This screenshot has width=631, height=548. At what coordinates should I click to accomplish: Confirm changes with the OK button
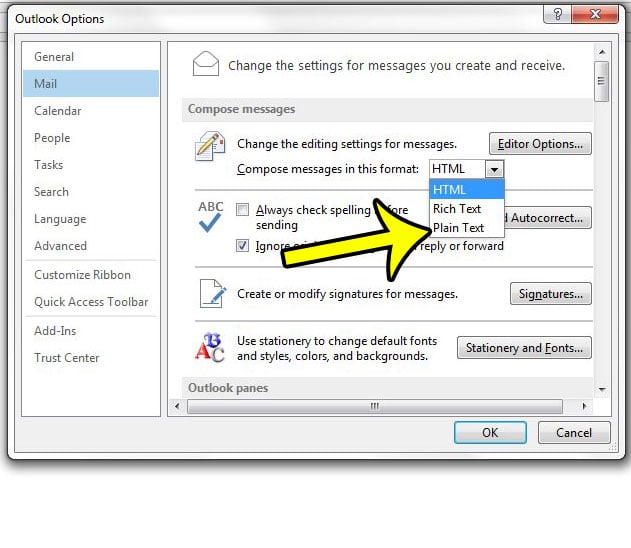click(490, 433)
